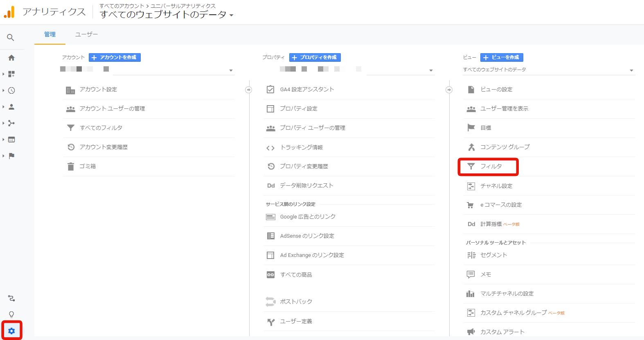Click the ビューを作成 button

pos(502,57)
